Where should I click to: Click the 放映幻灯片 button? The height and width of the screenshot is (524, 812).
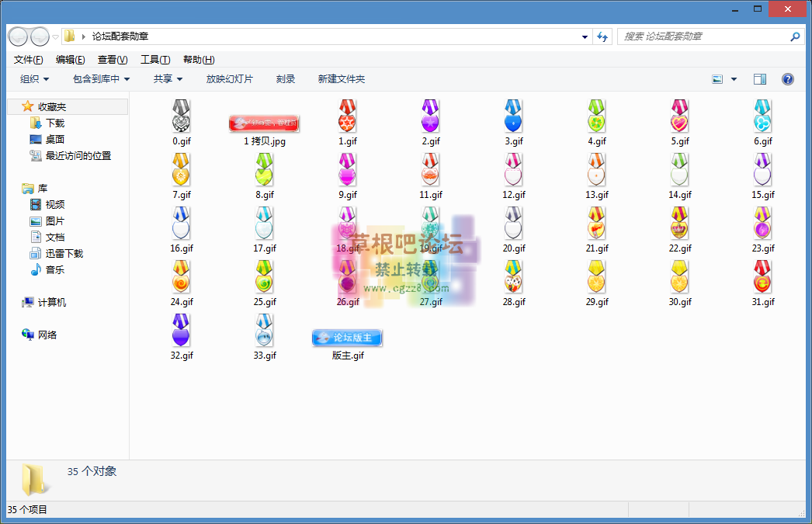point(229,79)
